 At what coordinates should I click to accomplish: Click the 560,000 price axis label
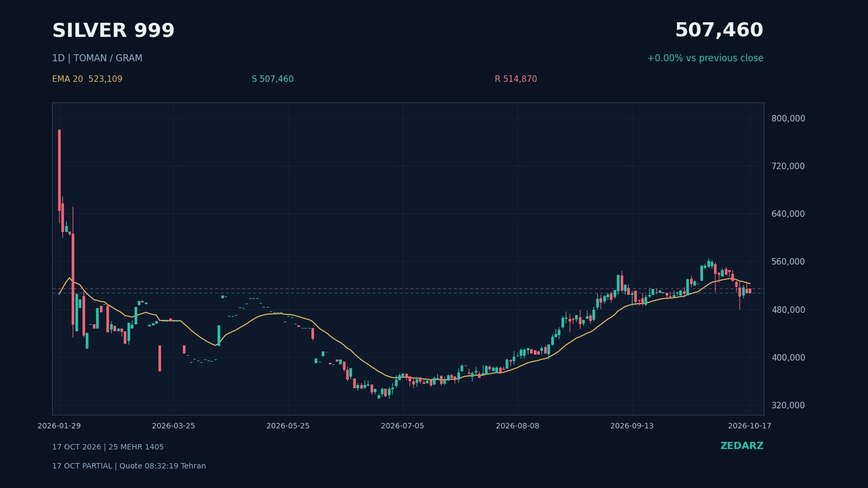pos(788,261)
